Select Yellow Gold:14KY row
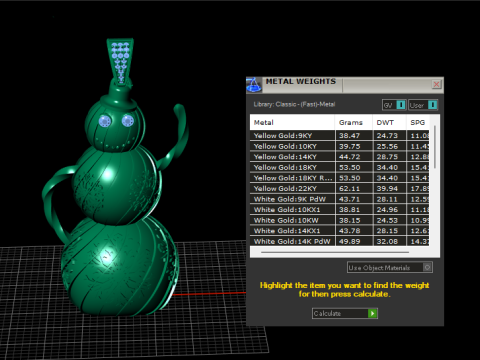This screenshot has width=480, height=360. pyautogui.click(x=339, y=157)
